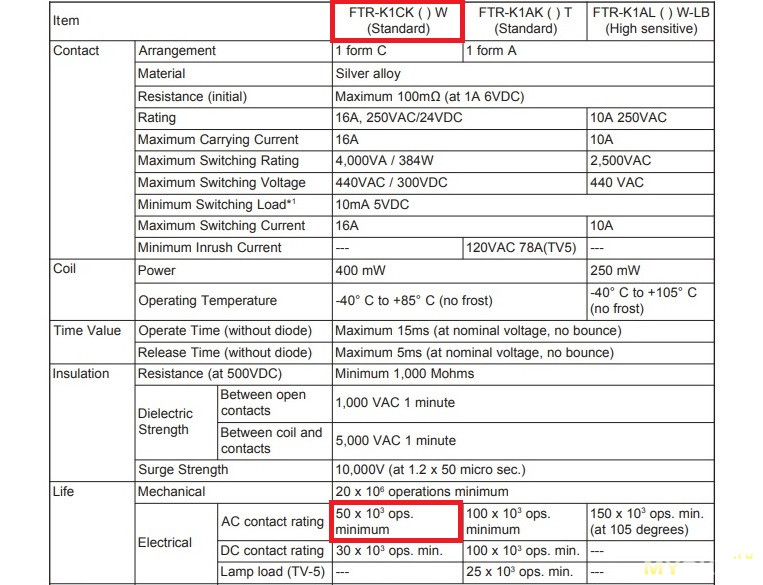Click 'Minimum 1,000 Mohms' value
763x585 pixels.
523,374
